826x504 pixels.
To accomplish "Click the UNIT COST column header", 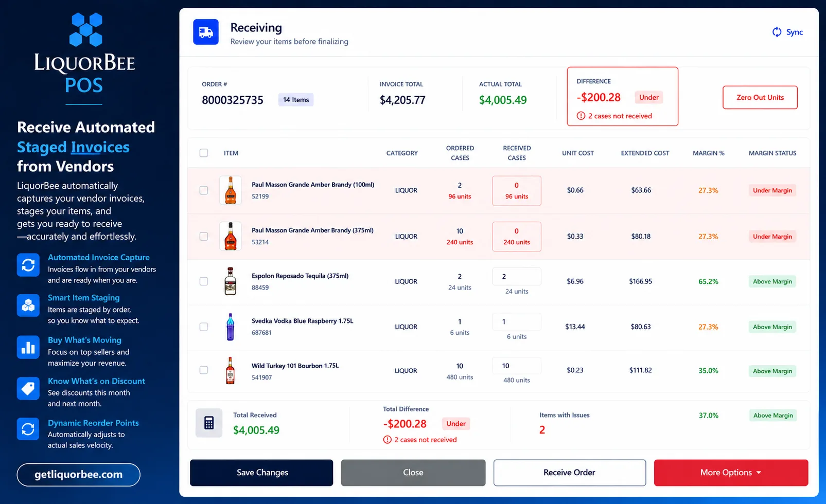I will tap(578, 153).
